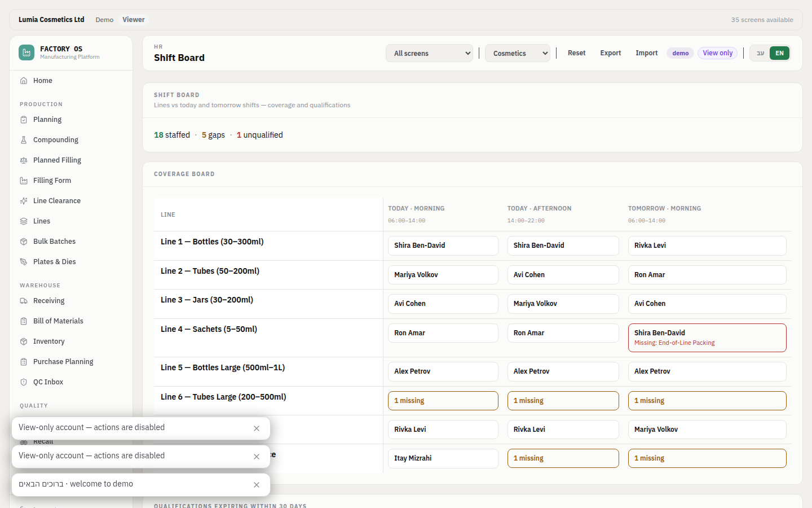Click the 5 gaps summary text
This screenshot has width=812, height=508.
click(213, 135)
